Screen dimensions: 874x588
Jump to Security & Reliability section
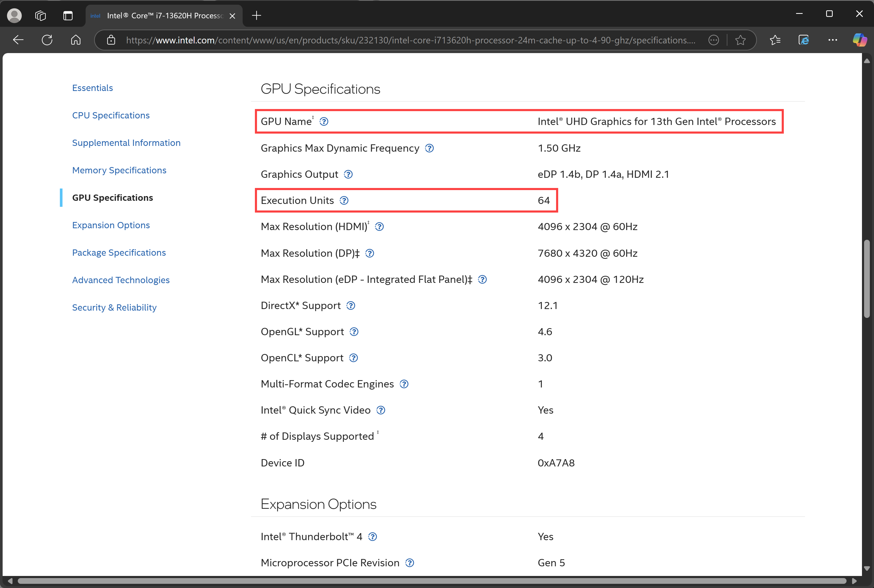(x=114, y=307)
